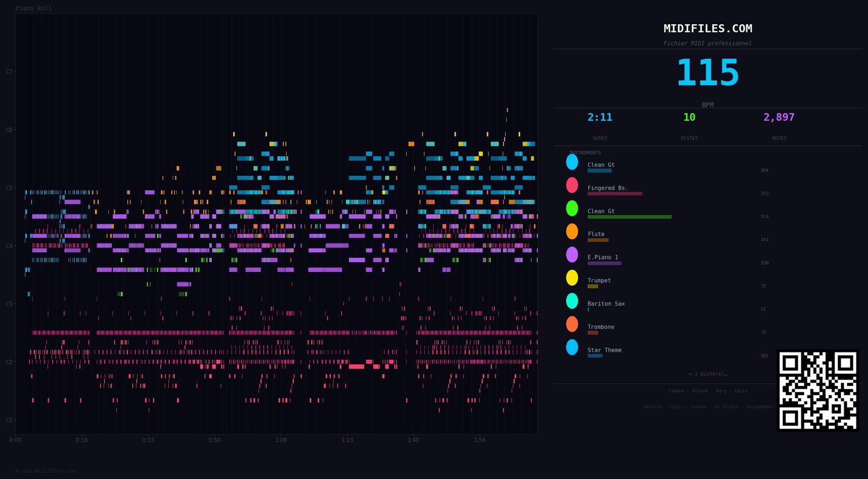Jump to 1:06 on the timeline
This screenshot has width=868, height=479.
pyautogui.click(x=281, y=440)
